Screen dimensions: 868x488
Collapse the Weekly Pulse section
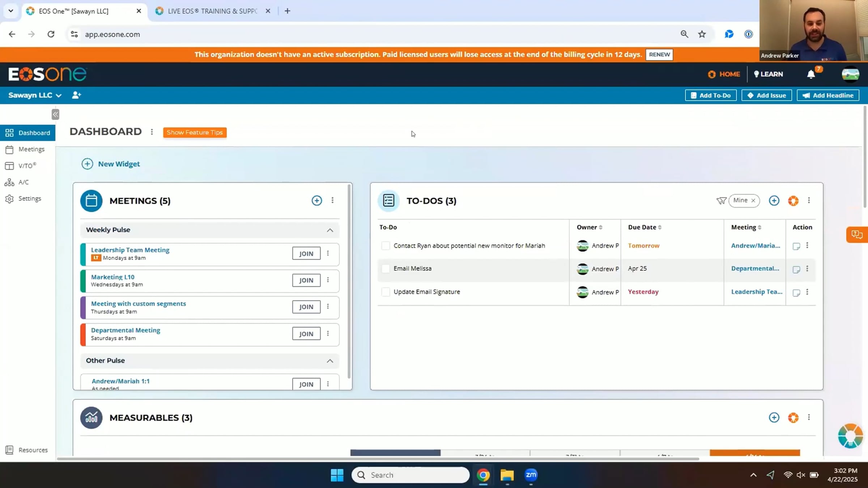330,230
